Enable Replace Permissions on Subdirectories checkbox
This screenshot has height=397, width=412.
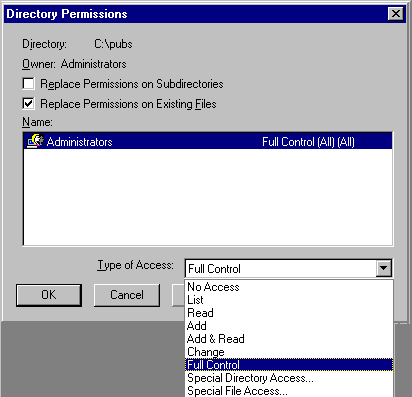coord(28,84)
